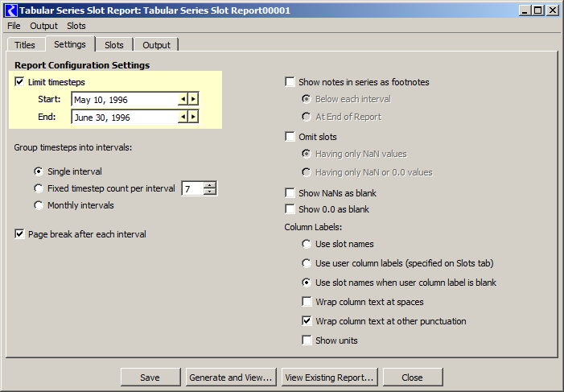The width and height of the screenshot is (564, 392).
Task: Click the Save button
Action: [150, 378]
